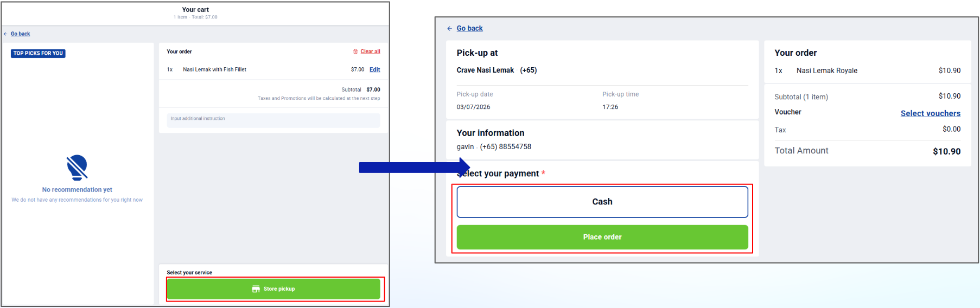Click the back arrow icon on checkout page
The height and width of the screenshot is (308, 980).
pos(449,28)
